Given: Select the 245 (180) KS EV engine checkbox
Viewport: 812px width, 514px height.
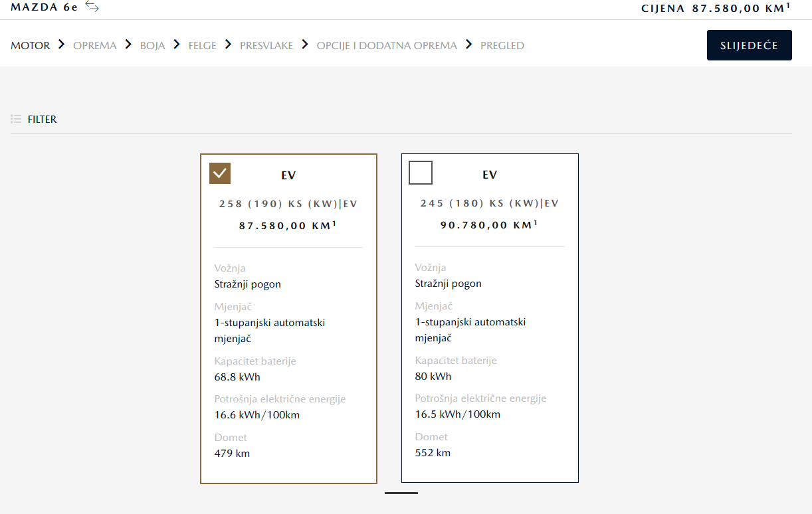Looking at the screenshot, I should (421, 173).
